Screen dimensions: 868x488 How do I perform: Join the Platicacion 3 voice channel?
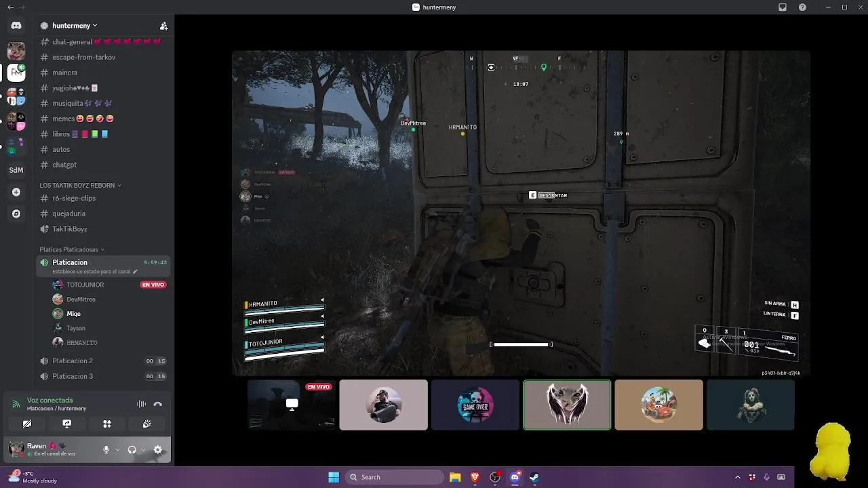tap(103, 376)
